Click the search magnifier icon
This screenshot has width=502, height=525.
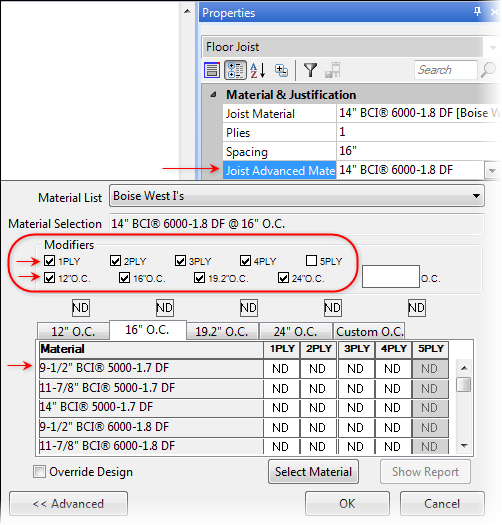click(488, 70)
